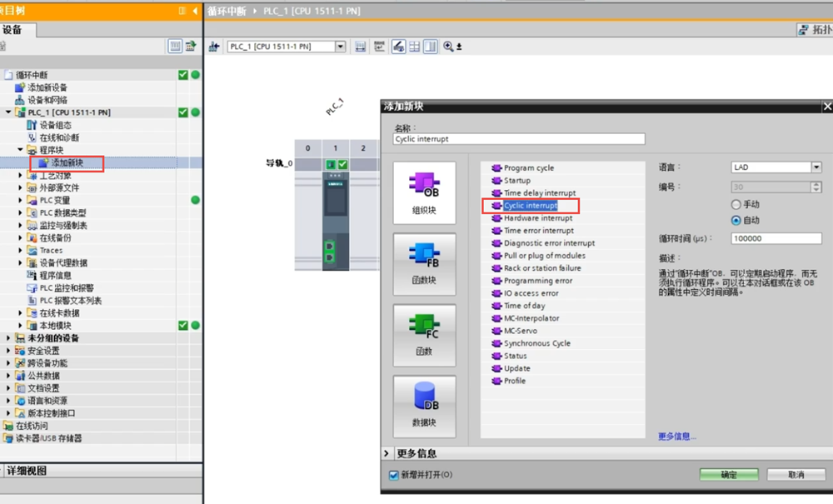The width and height of the screenshot is (833, 504).
Task: Expand the PLC 变量 tree node
Action: click(x=22, y=200)
